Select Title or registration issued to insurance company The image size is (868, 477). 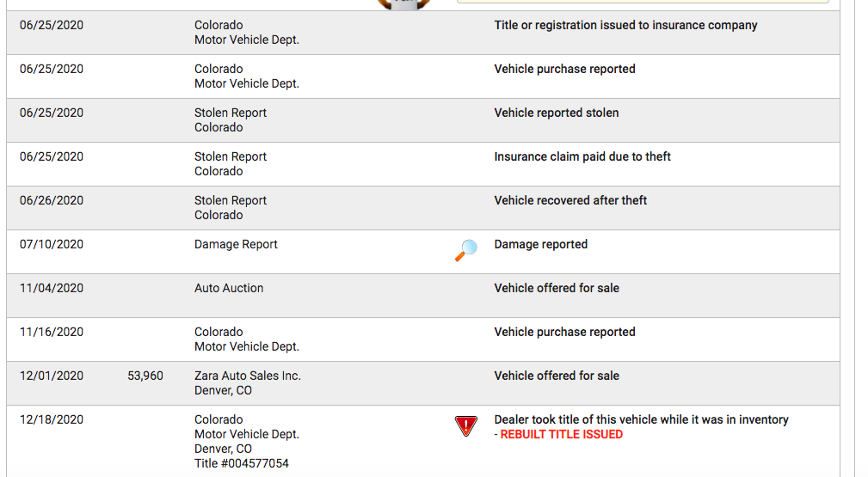pos(625,25)
